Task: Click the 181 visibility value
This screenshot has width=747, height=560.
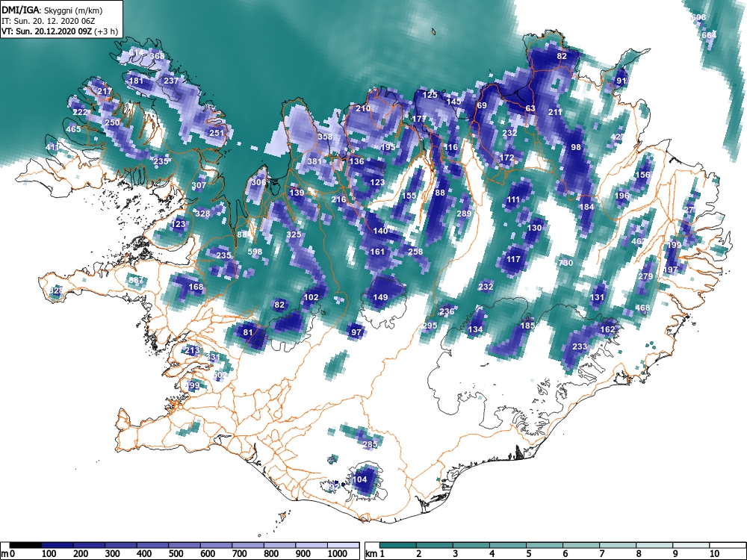Action: pos(136,81)
